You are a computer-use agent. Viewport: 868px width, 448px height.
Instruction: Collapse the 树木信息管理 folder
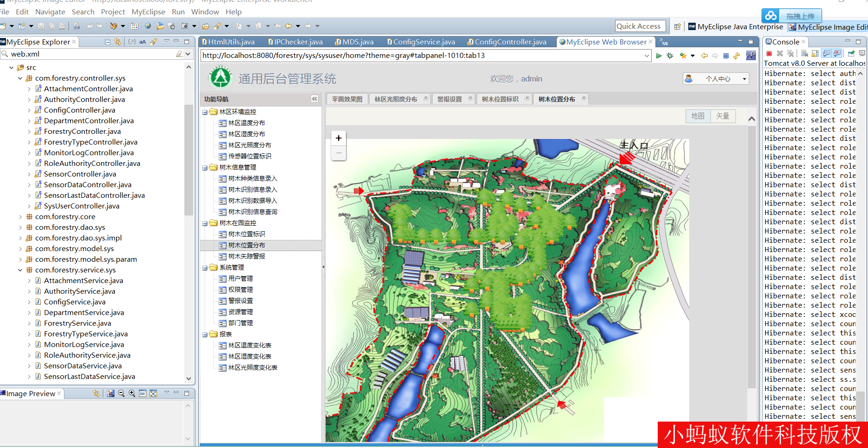point(205,168)
